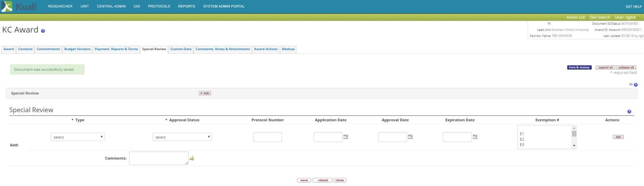Click help icon below required field note
Viewport: 644px width, 186px height.
(636, 85)
